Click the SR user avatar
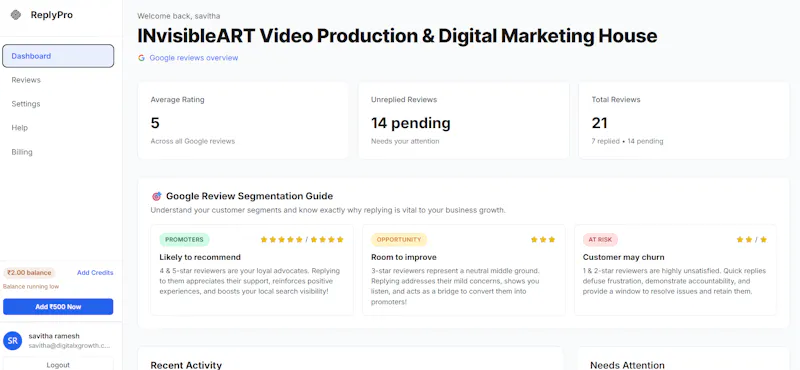Viewport: 800px width, 370px height. [x=12, y=340]
